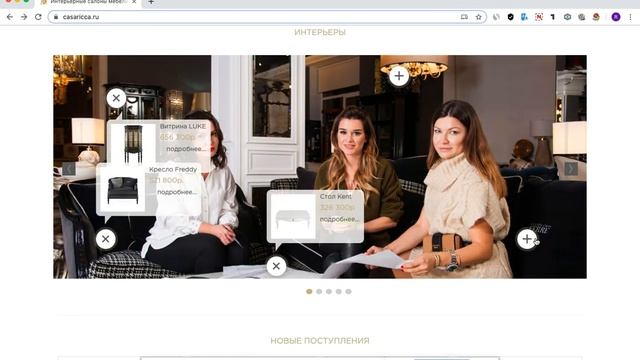
Task: Close the Кресло Freddy hotspot
Action: [x=106, y=239]
